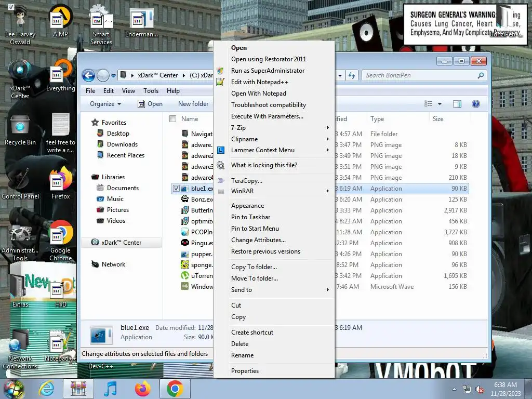Click the Open toolbar button
The height and width of the screenshot is (399, 532).
click(150, 104)
